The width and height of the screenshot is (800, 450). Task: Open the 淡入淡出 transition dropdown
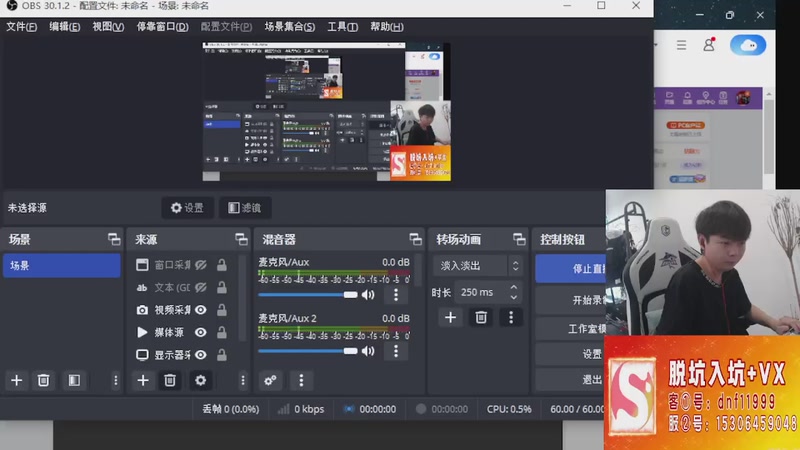click(478, 266)
